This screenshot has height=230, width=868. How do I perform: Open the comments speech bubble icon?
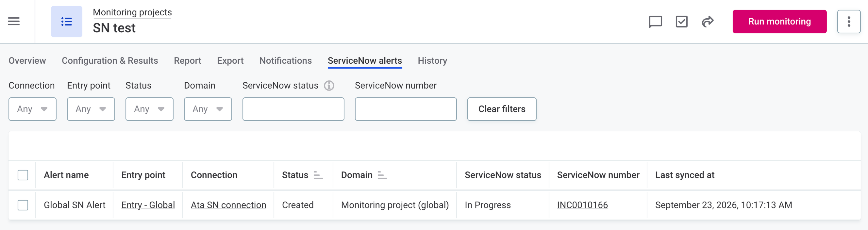coord(655,22)
